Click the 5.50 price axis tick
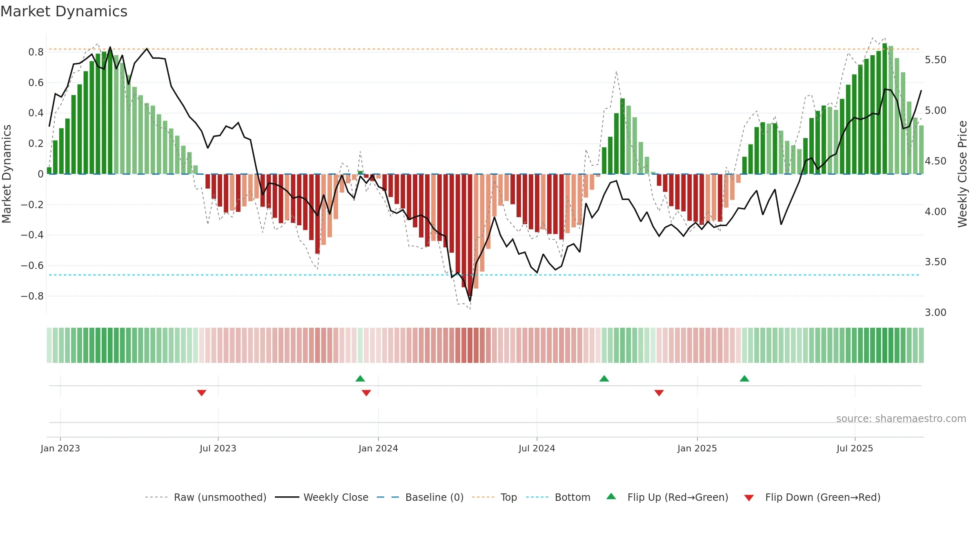980x551 pixels. (x=935, y=60)
